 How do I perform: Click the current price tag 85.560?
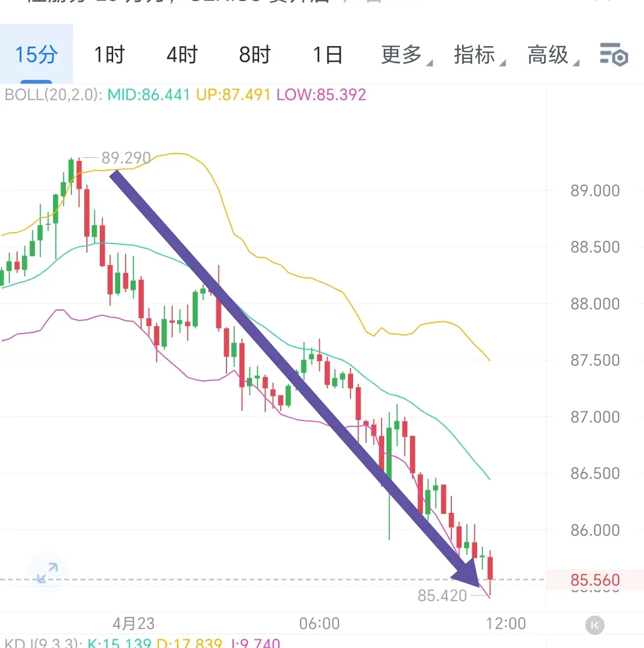coord(595,580)
